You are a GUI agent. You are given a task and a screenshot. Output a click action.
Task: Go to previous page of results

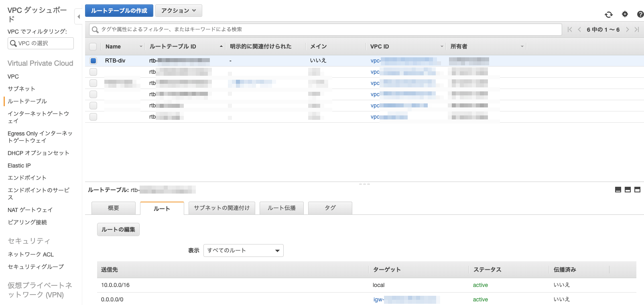point(579,29)
